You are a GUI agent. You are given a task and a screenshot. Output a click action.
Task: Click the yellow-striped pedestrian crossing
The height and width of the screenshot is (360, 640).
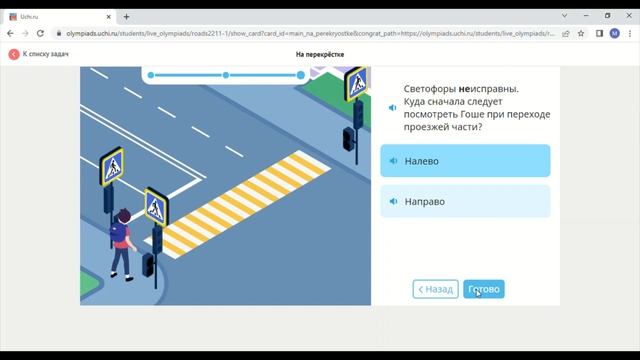[238, 204]
